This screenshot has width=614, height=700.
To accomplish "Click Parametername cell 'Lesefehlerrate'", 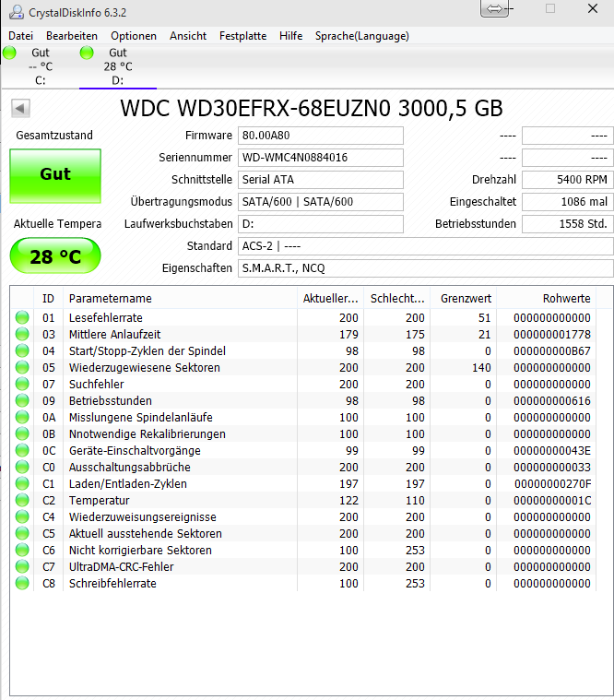I will point(106,318).
